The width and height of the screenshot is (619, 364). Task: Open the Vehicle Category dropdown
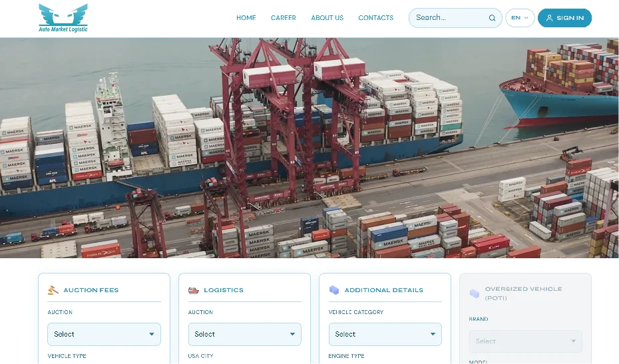point(385,335)
